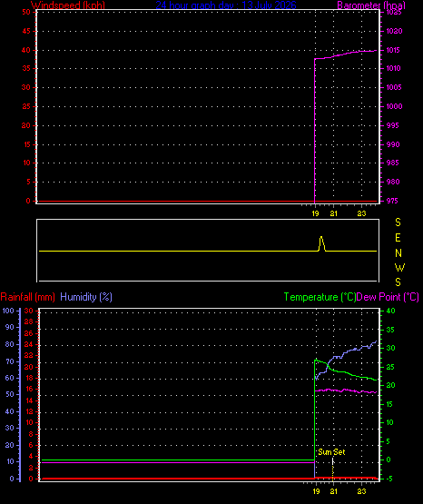
Task: Select the "Rainfall (mm)" legend label
Action: point(27,297)
